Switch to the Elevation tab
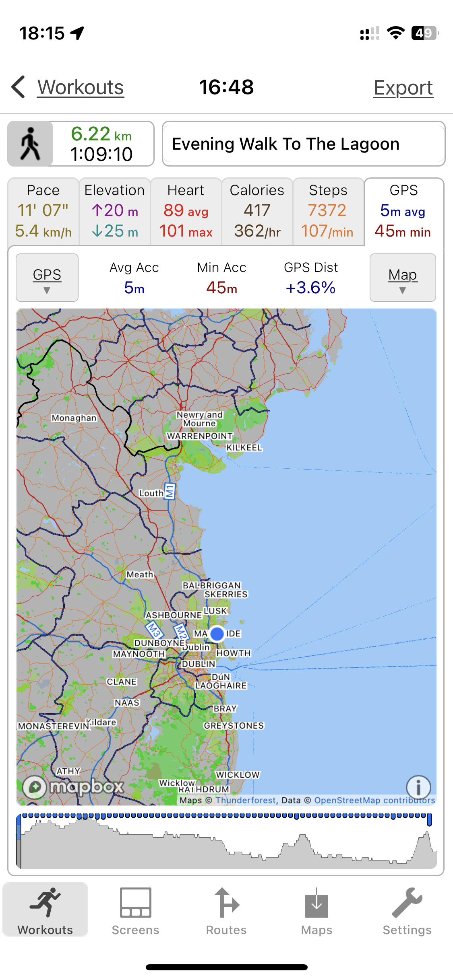453x980 pixels. click(115, 211)
